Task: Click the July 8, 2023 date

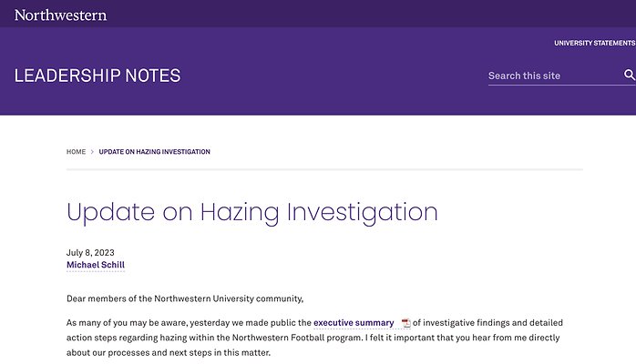Action: (90, 252)
